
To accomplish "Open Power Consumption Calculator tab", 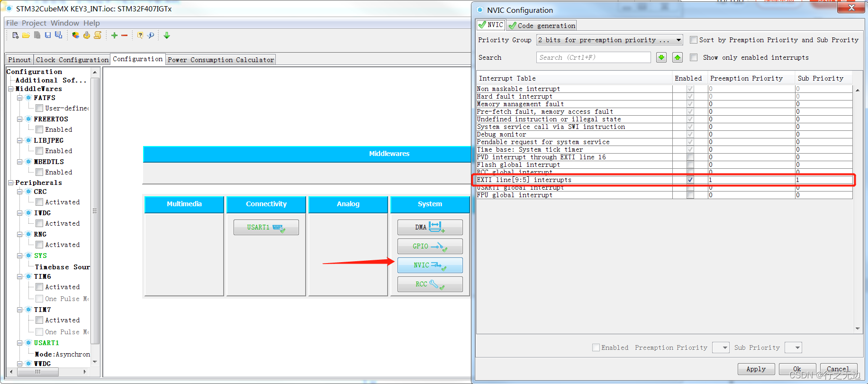I will [221, 60].
